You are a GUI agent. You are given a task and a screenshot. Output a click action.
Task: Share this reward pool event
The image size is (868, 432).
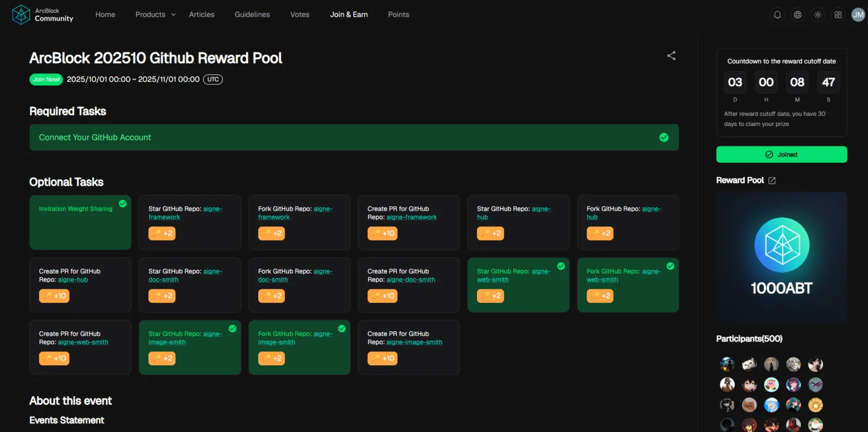pos(671,55)
